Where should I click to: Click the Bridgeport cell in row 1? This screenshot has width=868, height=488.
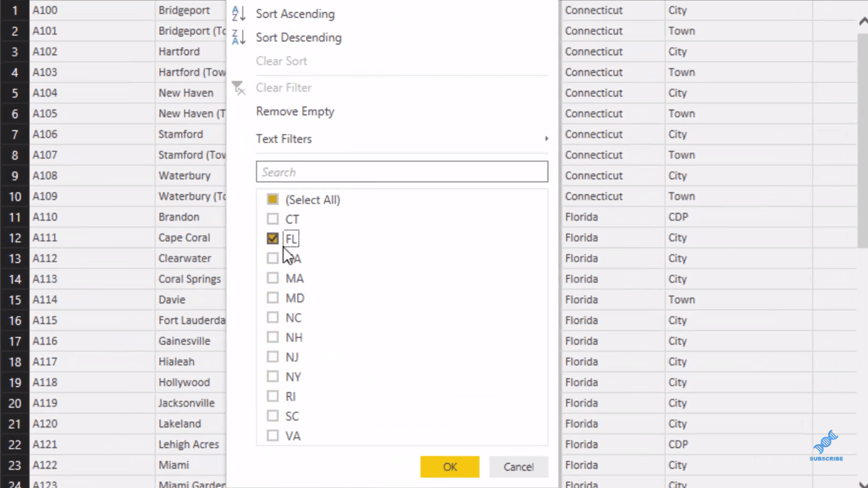[x=191, y=10]
